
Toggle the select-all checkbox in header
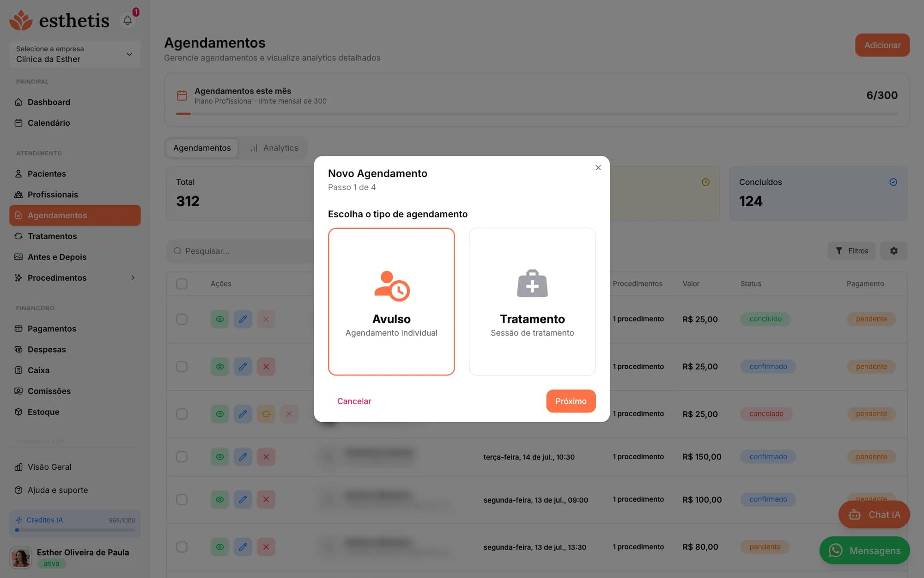click(182, 283)
